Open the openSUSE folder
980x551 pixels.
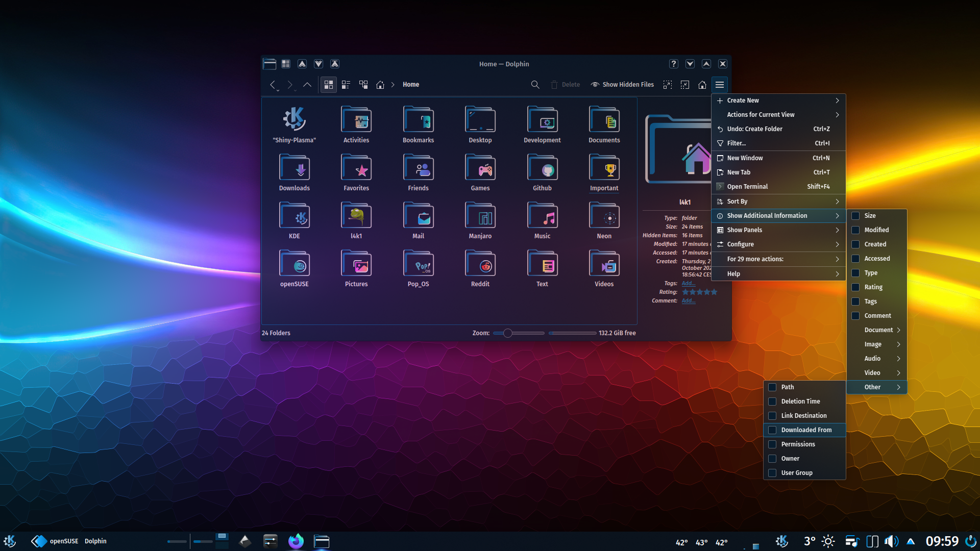pyautogui.click(x=295, y=269)
